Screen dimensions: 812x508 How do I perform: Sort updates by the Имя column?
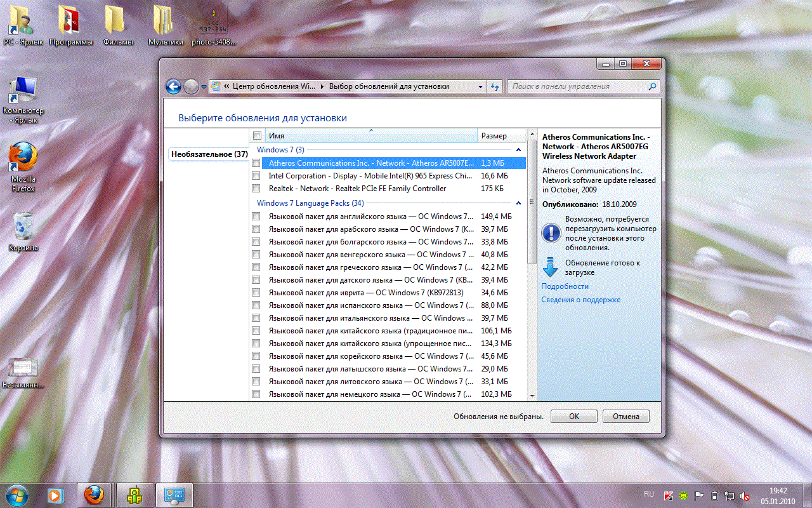[x=371, y=136]
